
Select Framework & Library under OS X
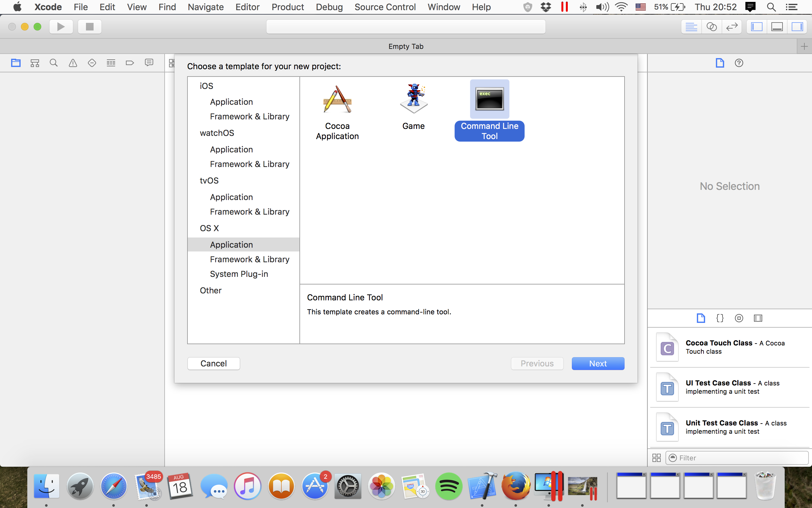(250, 259)
